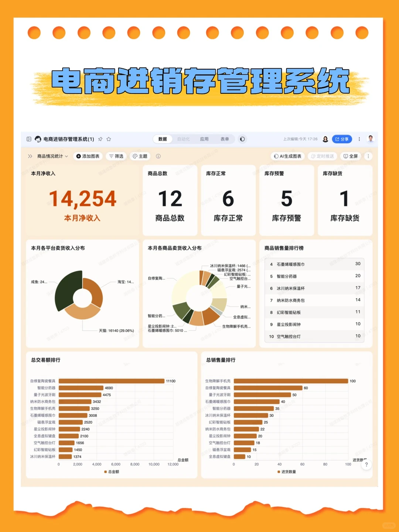Click the 淘宝 slice label in platform pie
Viewport: 399px width, 532px height.
click(x=126, y=282)
